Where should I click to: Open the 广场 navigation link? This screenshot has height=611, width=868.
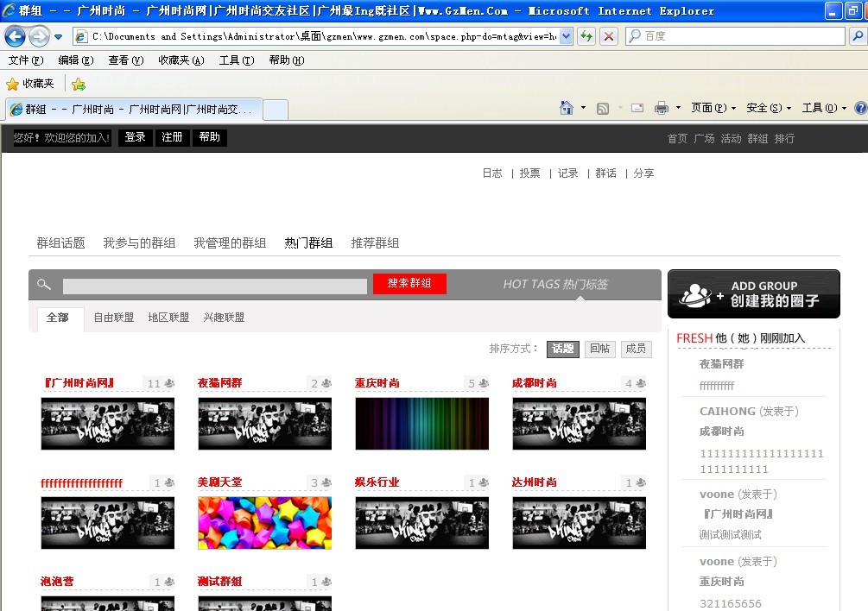(x=704, y=139)
